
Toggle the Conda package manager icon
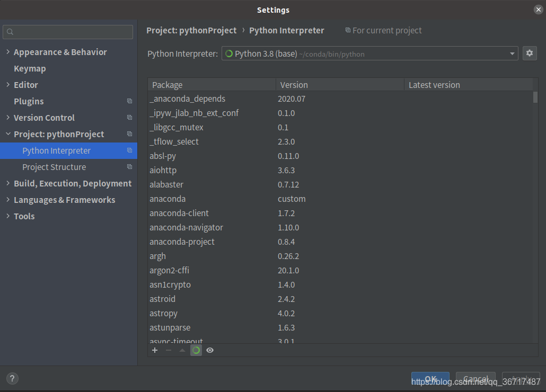pyautogui.click(x=196, y=350)
